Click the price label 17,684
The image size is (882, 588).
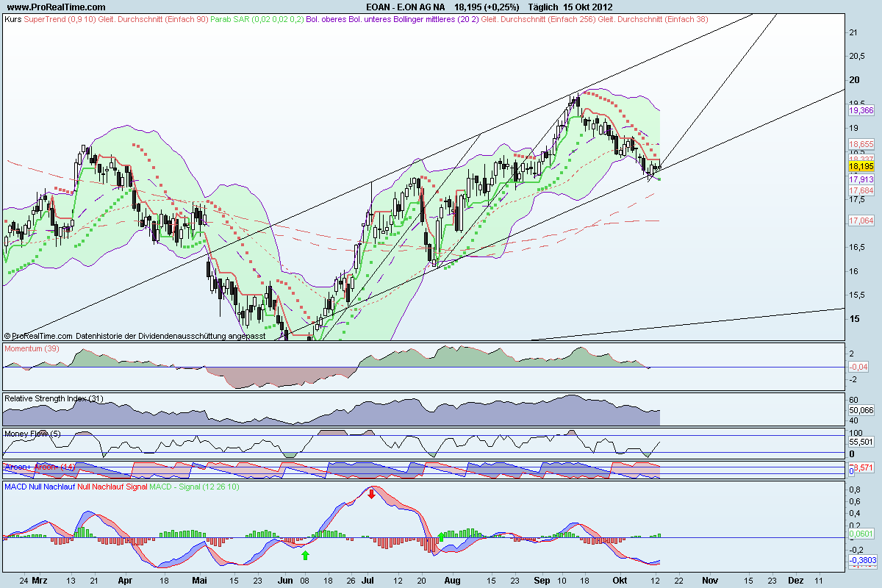coord(861,190)
